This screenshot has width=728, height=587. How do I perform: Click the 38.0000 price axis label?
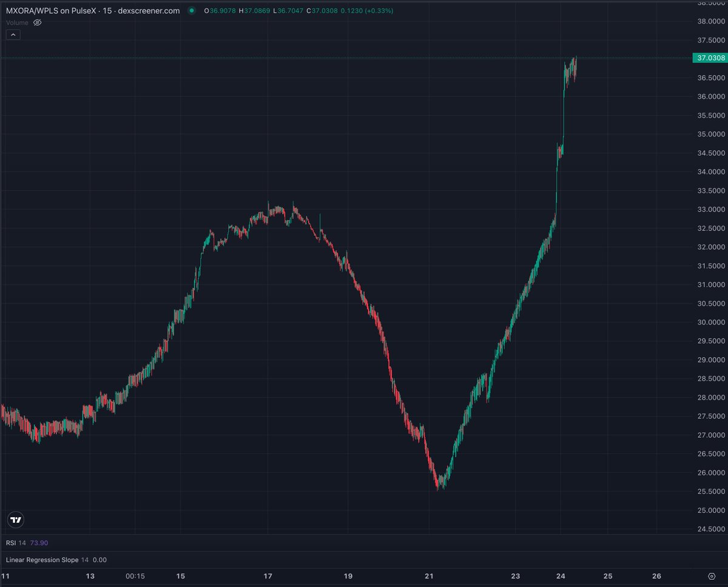[710, 22]
